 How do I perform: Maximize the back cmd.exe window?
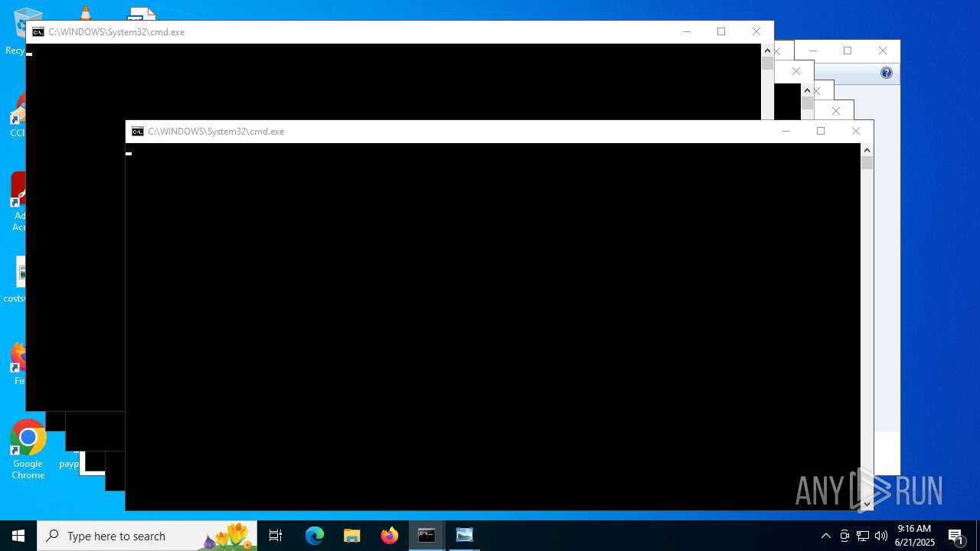721,32
